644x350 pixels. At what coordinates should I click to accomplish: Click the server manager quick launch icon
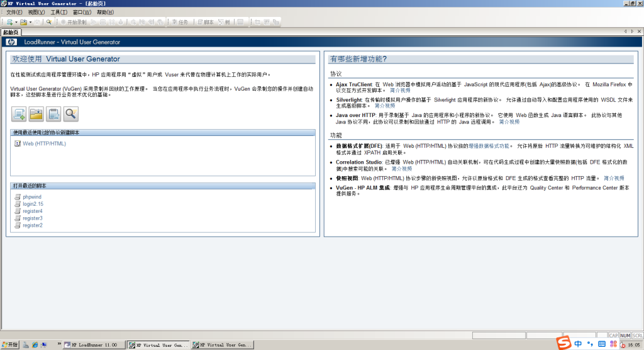(x=26, y=345)
